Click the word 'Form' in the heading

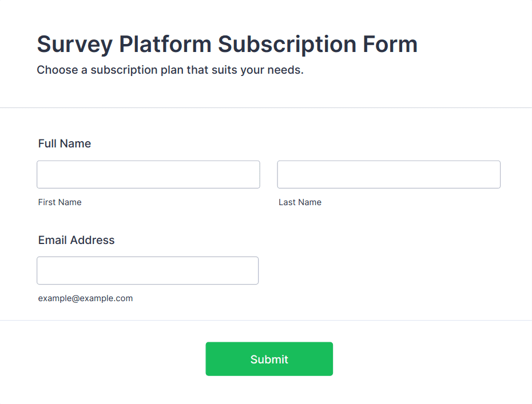pyautogui.click(x=391, y=44)
